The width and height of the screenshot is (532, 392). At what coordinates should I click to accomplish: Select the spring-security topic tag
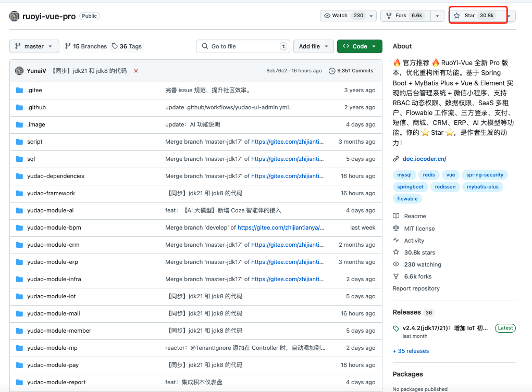pos(485,174)
